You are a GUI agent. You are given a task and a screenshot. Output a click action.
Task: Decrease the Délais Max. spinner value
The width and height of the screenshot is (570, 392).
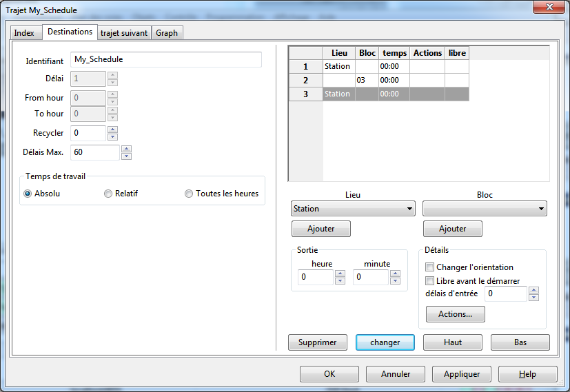(127, 156)
